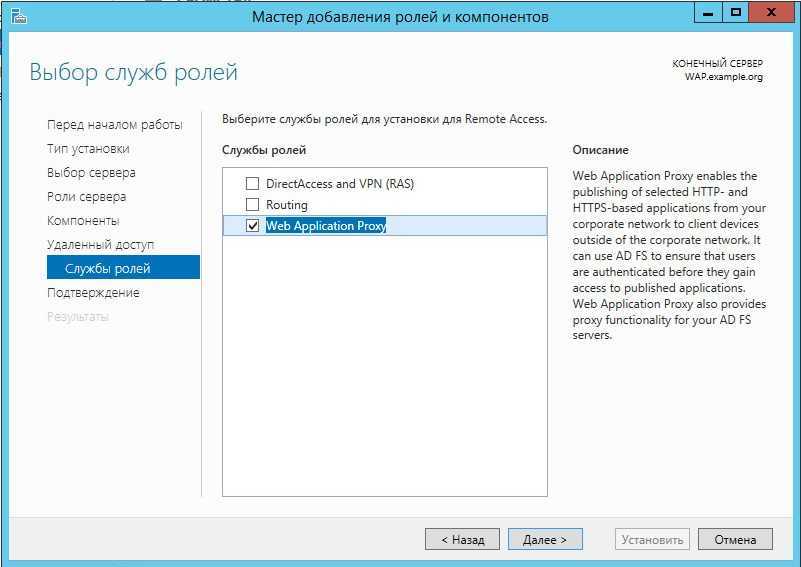Open the Тип установки step
The width and height of the screenshot is (801, 567).
(88, 149)
